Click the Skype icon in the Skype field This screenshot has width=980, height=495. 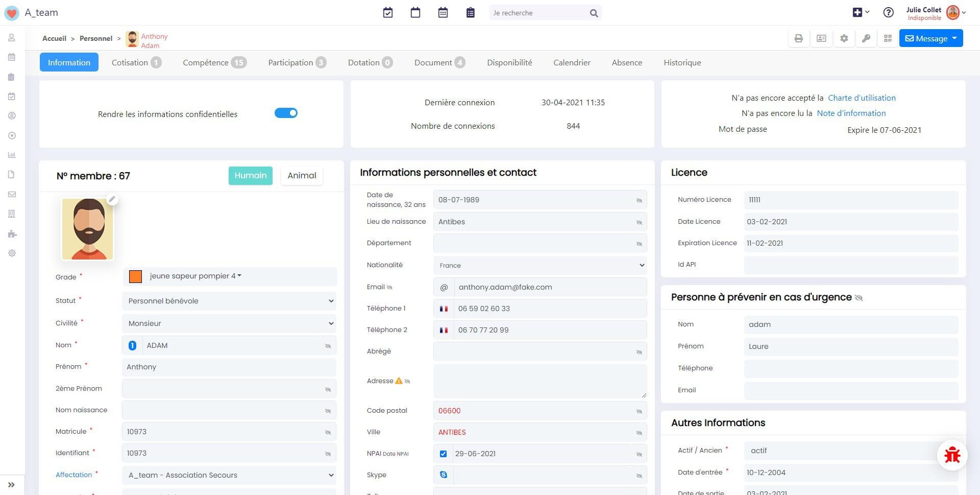point(444,475)
